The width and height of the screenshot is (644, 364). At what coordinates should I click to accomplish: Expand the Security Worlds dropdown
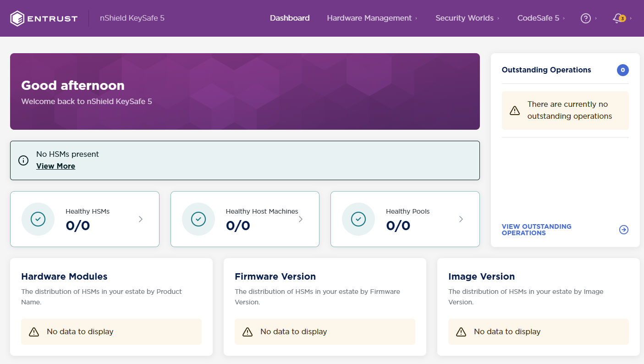tap(464, 18)
